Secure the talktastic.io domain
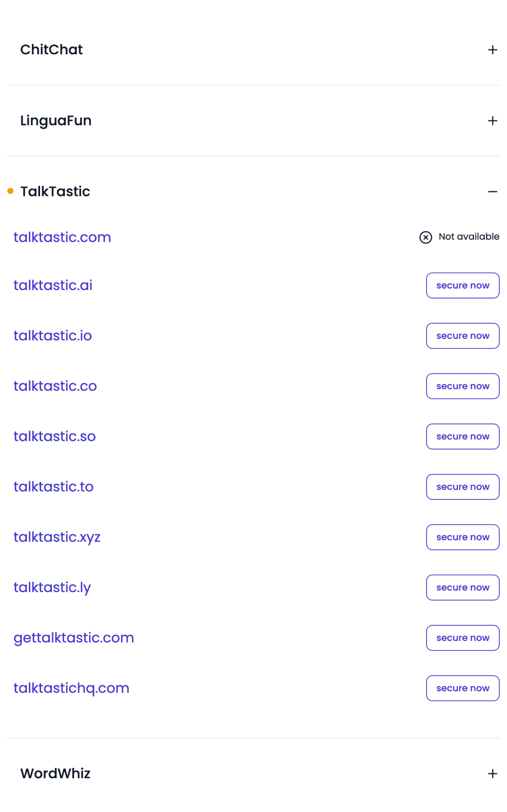 (x=463, y=336)
